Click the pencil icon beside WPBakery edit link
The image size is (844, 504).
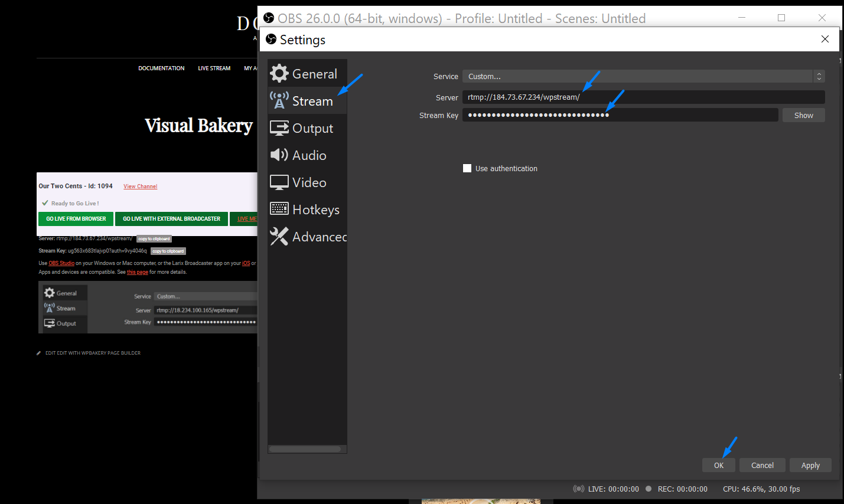pos(39,353)
